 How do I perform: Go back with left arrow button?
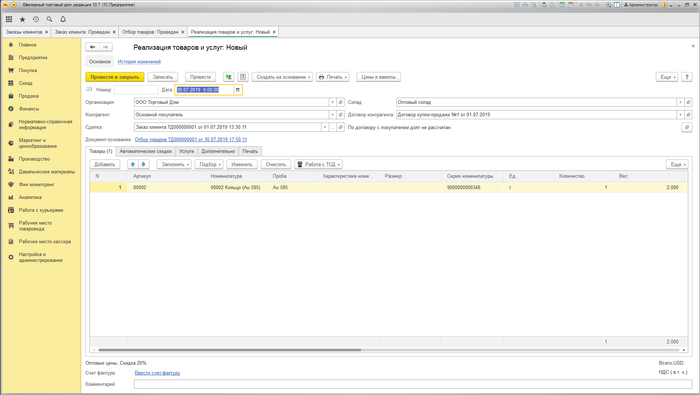(92, 47)
